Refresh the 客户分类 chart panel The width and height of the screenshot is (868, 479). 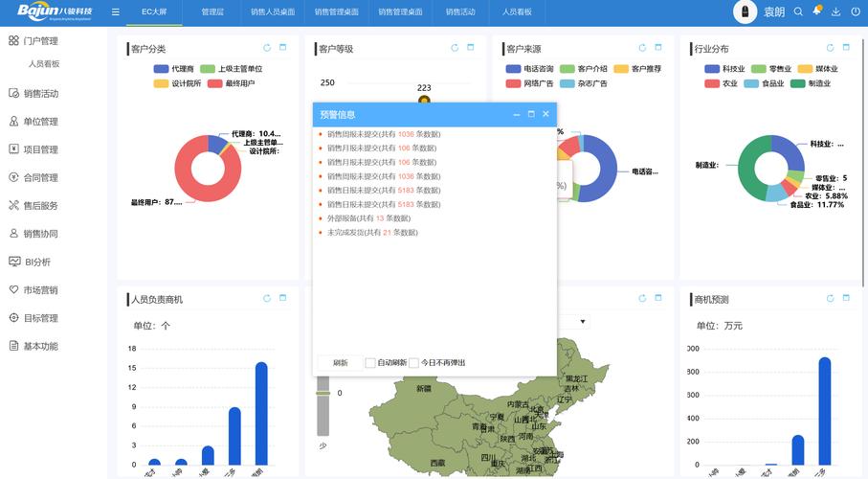pos(268,48)
